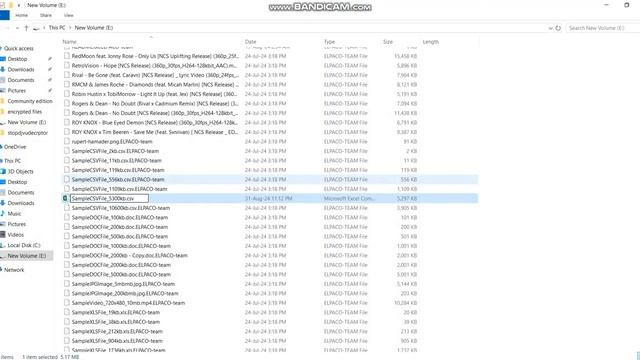Open Community edition folder in sidebar
640x360 pixels.
tap(30, 101)
